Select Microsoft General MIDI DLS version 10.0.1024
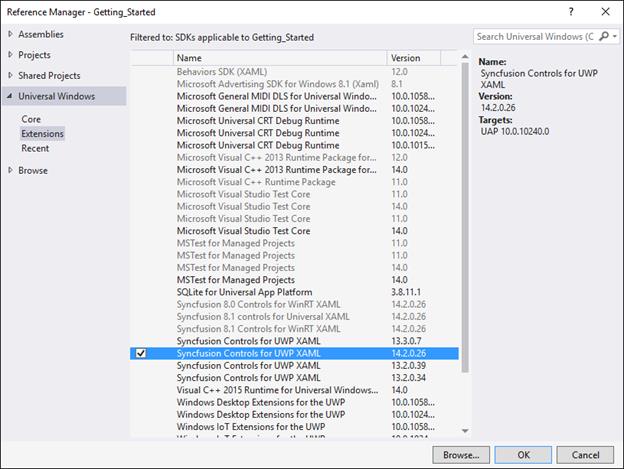 coord(294,108)
